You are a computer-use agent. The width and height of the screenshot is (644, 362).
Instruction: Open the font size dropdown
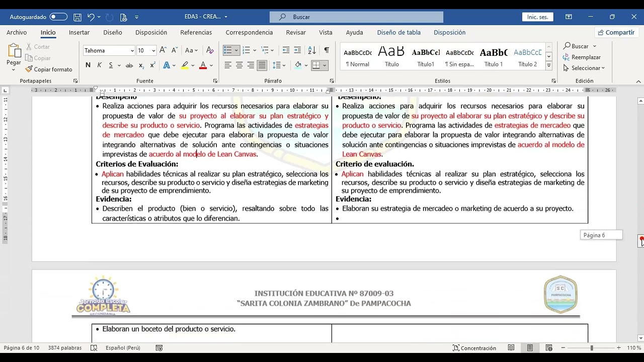pos(153,51)
